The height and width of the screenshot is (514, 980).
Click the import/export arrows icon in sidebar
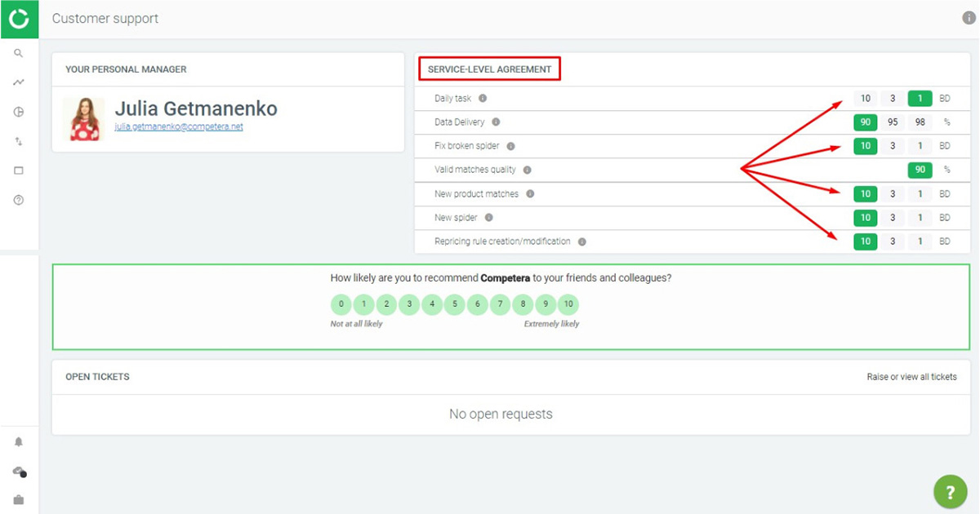[20, 140]
